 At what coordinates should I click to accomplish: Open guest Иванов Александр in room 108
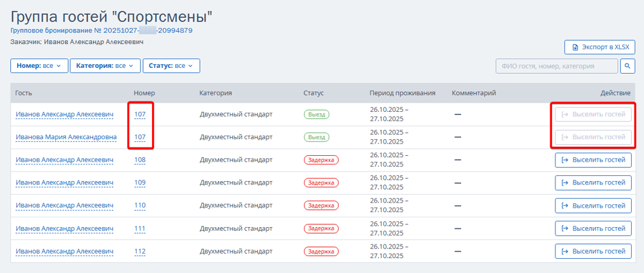point(65,160)
